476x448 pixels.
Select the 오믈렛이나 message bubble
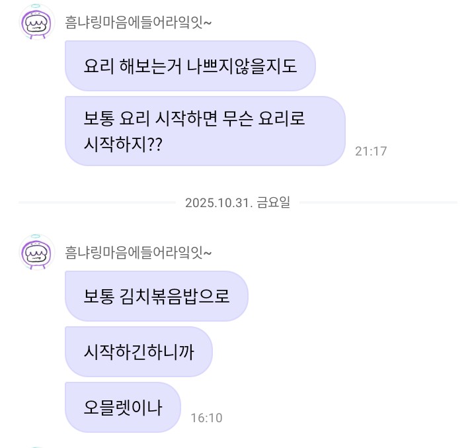tap(122, 407)
